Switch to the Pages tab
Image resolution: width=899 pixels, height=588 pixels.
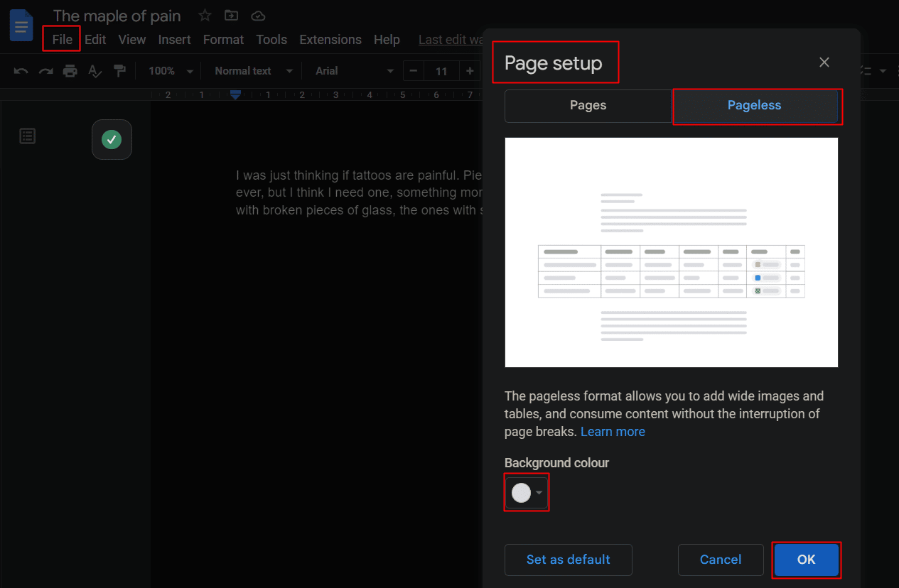click(x=588, y=105)
